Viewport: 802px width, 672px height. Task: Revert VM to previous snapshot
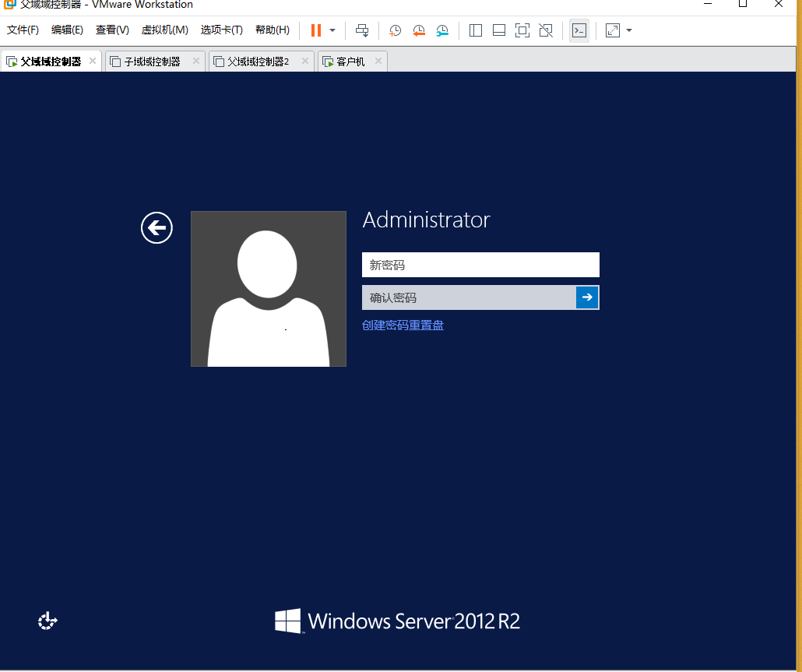tap(419, 30)
